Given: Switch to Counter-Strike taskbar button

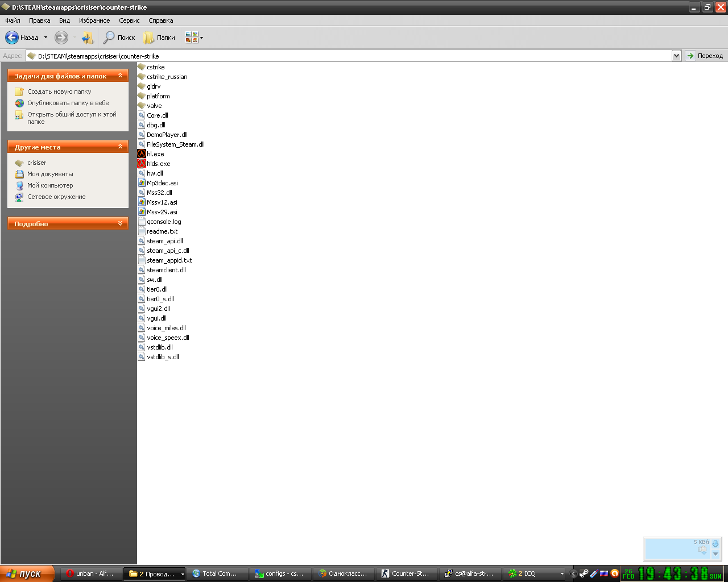Looking at the screenshot, I should point(406,573).
